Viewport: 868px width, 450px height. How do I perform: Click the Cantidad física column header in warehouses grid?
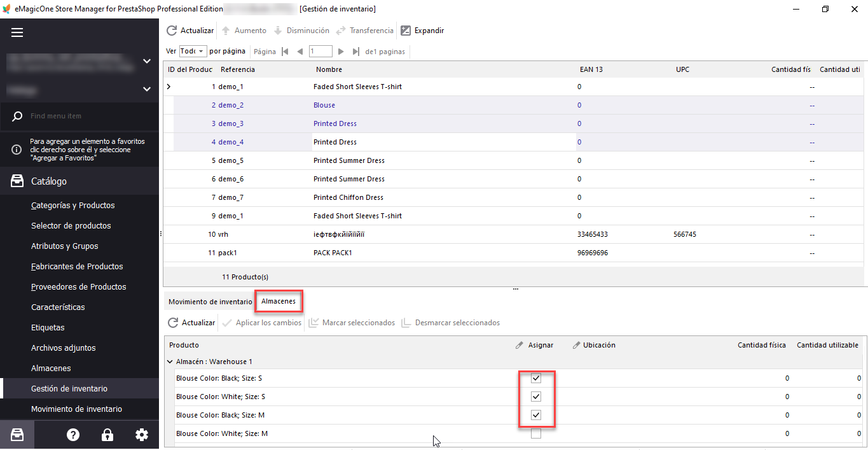761,345
